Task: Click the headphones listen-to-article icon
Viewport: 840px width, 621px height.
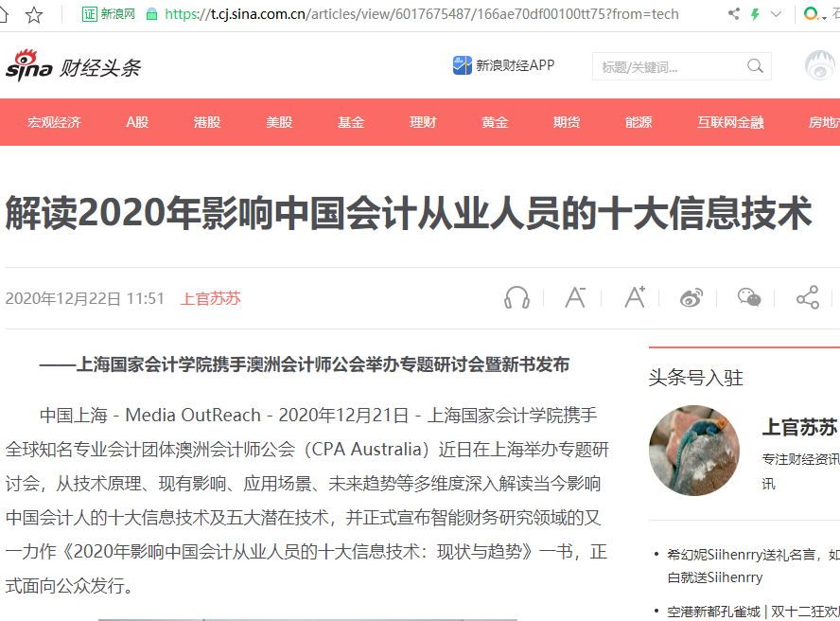Action: point(516,297)
